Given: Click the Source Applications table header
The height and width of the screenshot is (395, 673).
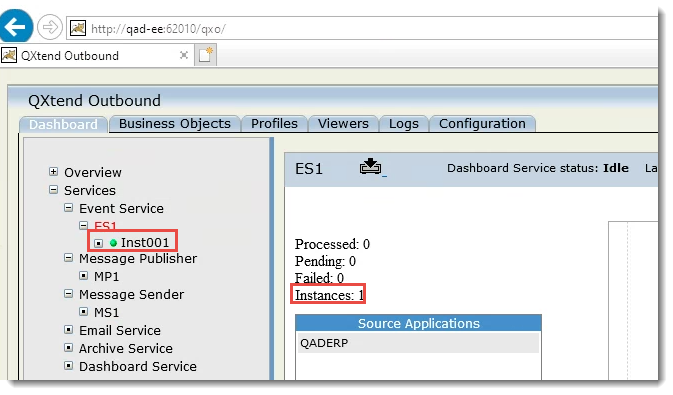Looking at the screenshot, I should (x=418, y=323).
